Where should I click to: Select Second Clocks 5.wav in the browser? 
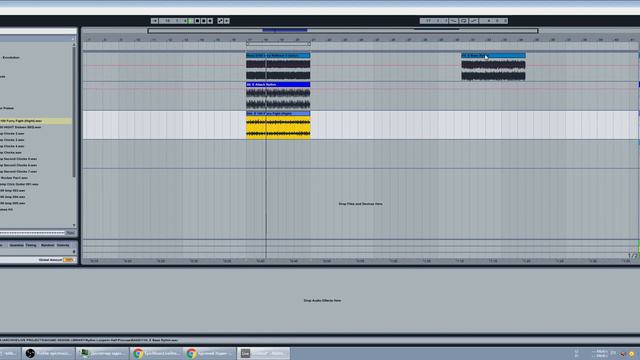tap(18, 159)
